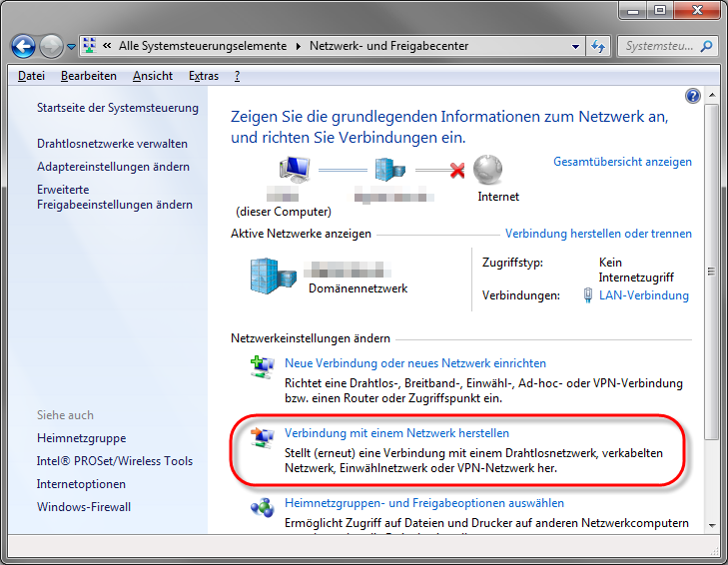The height and width of the screenshot is (565, 728).
Task: Click the 'Neue Verbindung' setup icon
Action: click(x=262, y=368)
